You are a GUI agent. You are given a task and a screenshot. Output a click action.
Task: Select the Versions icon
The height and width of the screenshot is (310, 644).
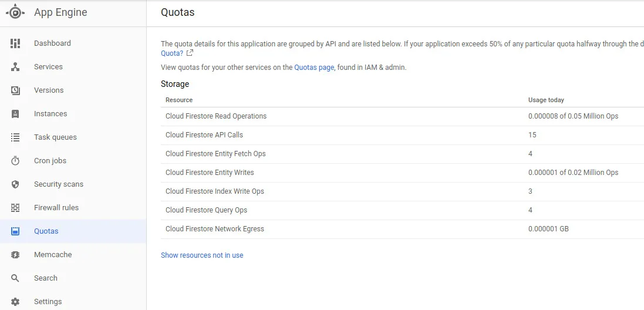tap(15, 90)
